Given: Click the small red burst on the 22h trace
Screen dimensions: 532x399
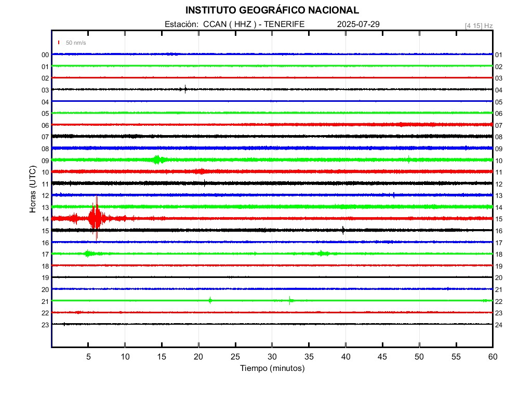Looking at the screenshot, I should pyautogui.click(x=78, y=312).
